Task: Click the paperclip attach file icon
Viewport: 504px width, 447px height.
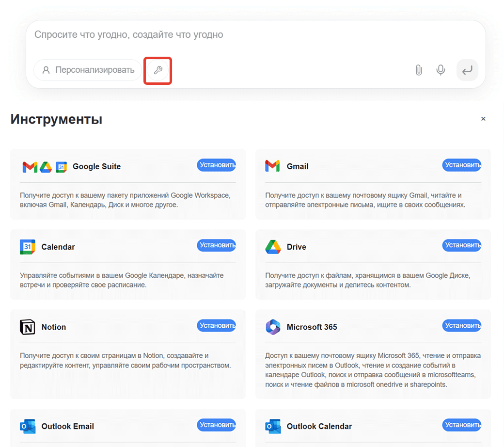Action: 419,70
